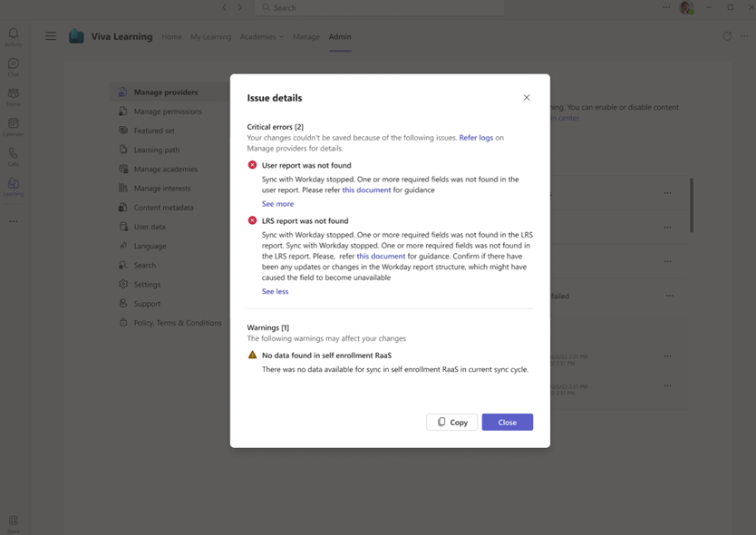
Task: Open title bar settings ellipsis near avatar
Action: (666, 7)
